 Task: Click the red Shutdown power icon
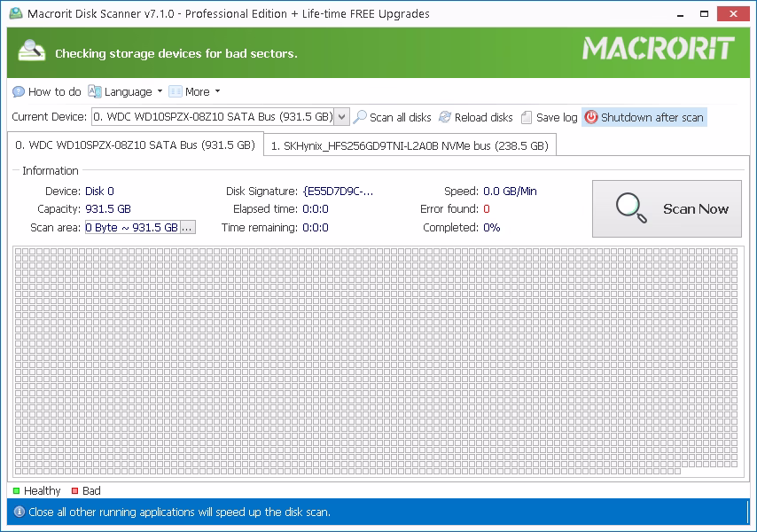(x=591, y=117)
